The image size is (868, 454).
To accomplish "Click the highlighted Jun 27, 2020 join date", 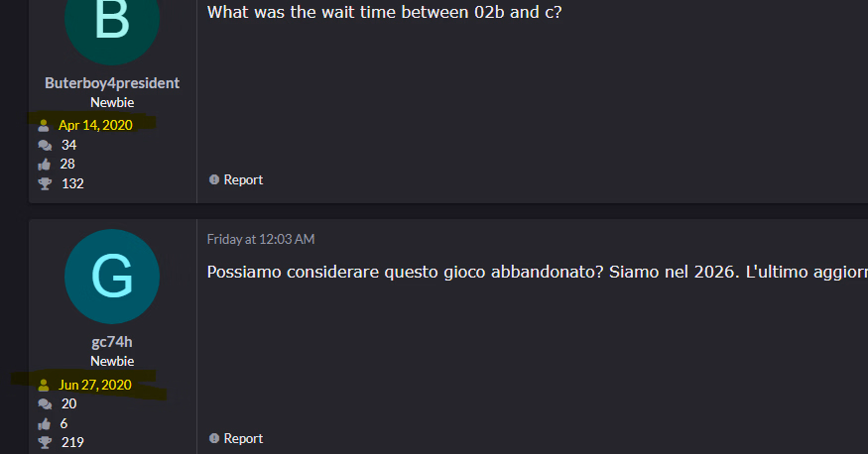I will click(95, 385).
